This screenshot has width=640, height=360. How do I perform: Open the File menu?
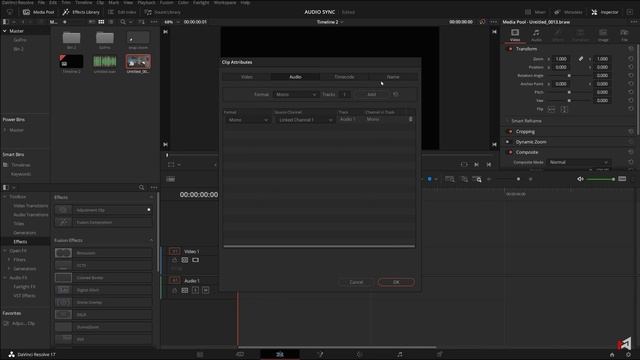41,2
